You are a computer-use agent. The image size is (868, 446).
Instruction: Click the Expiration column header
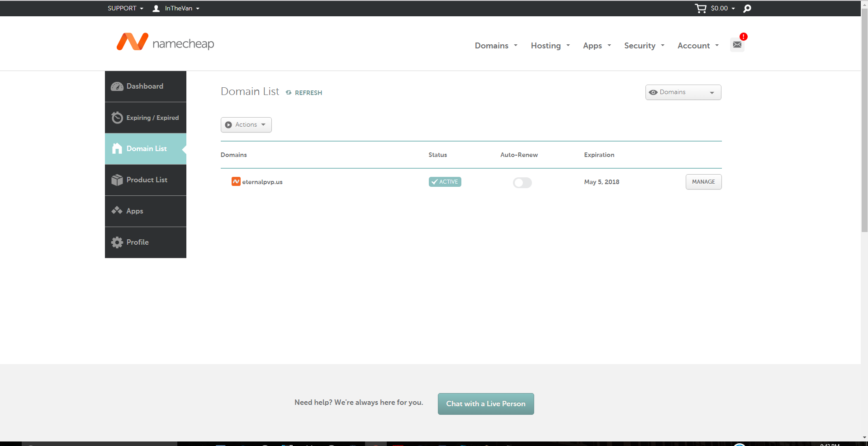(599, 155)
